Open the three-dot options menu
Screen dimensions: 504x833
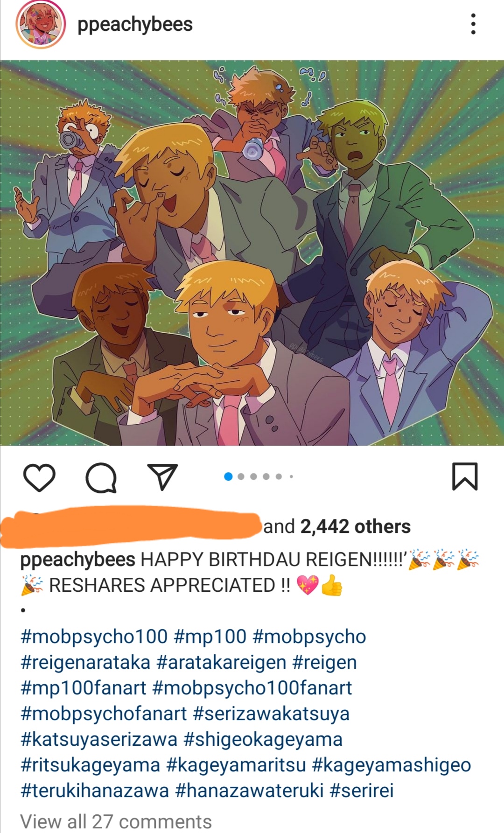click(x=473, y=24)
